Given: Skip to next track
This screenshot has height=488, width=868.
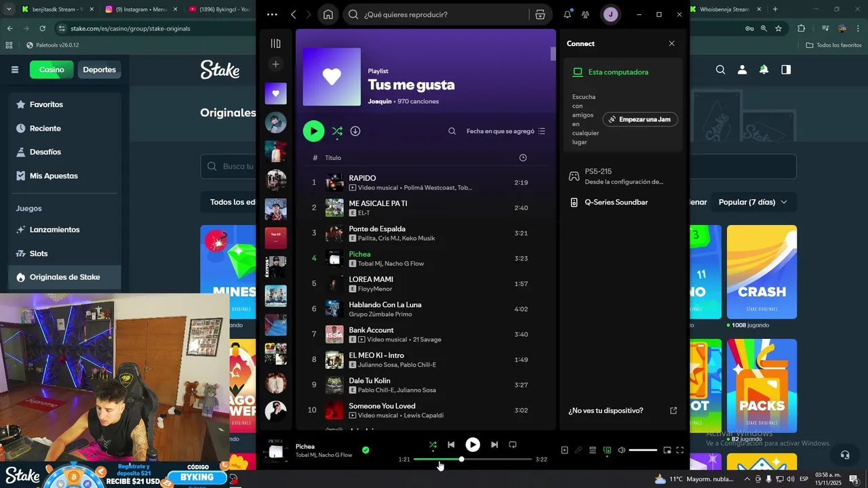Looking at the screenshot, I should [x=494, y=445].
